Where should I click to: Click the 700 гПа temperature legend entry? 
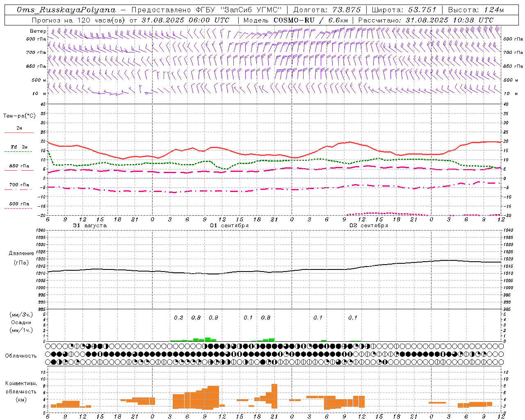pos(19,185)
